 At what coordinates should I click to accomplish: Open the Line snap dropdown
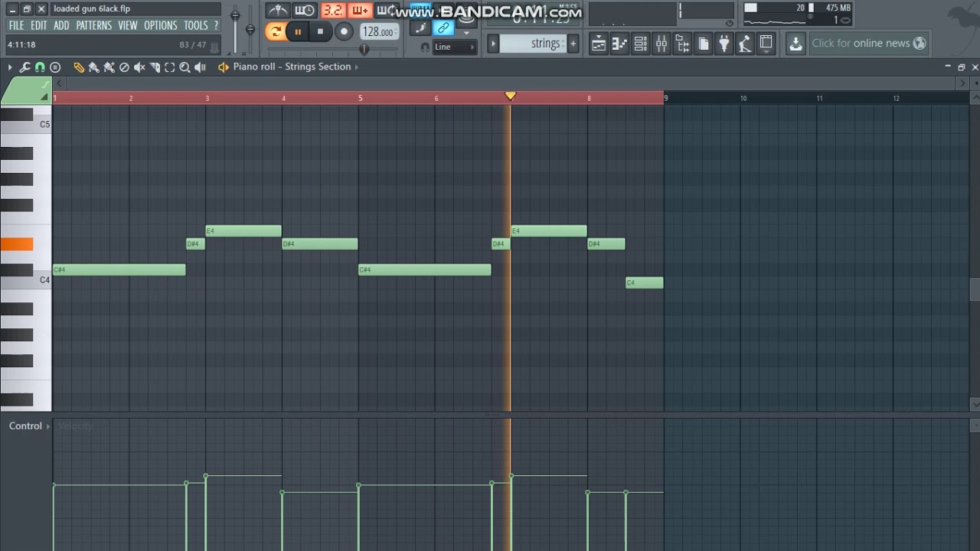[x=455, y=47]
